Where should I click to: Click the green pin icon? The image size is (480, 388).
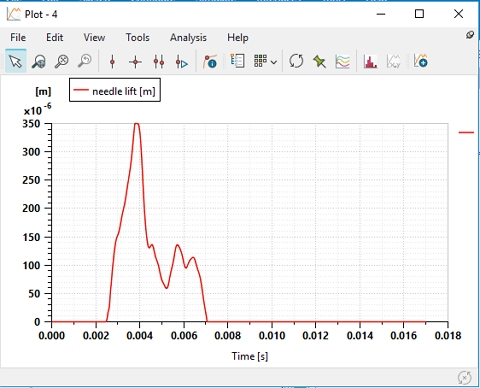tap(319, 62)
